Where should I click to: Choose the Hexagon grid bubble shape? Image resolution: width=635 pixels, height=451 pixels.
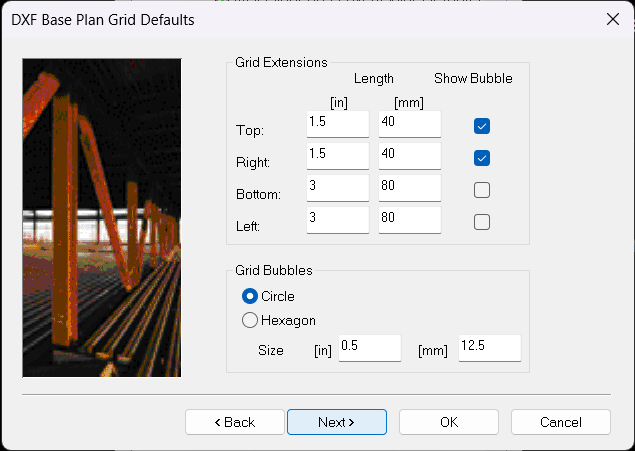coord(250,320)
